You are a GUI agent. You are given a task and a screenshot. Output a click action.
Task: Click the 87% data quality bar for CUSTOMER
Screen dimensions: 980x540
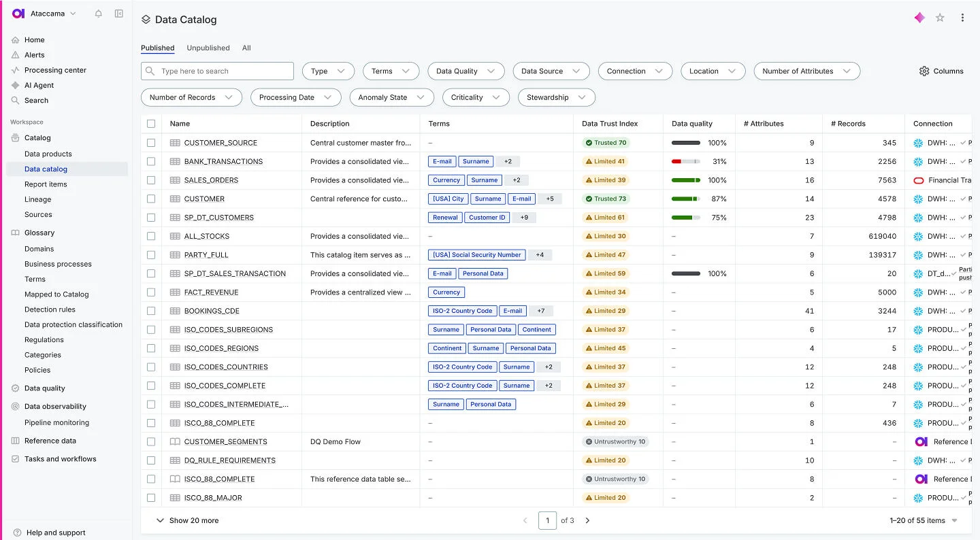(x=686, y=199)
